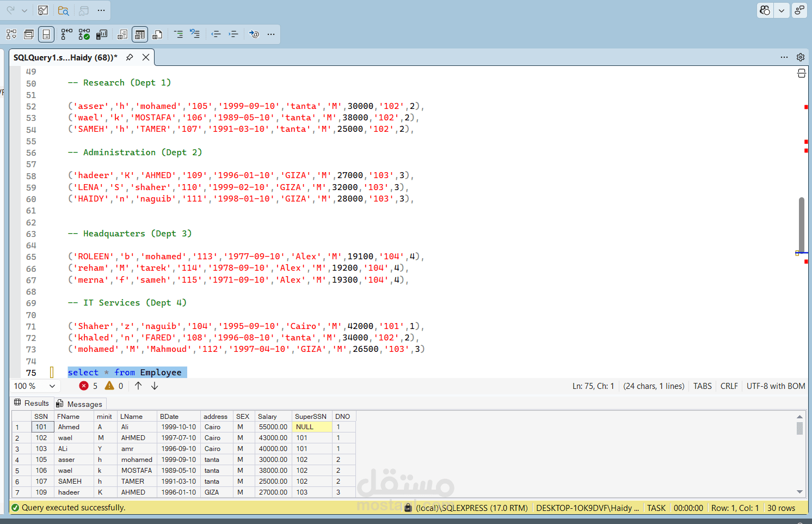This screenshot has width=812, height=524.
Task: Open the redo history dropdown arrow
Action: 24,10
